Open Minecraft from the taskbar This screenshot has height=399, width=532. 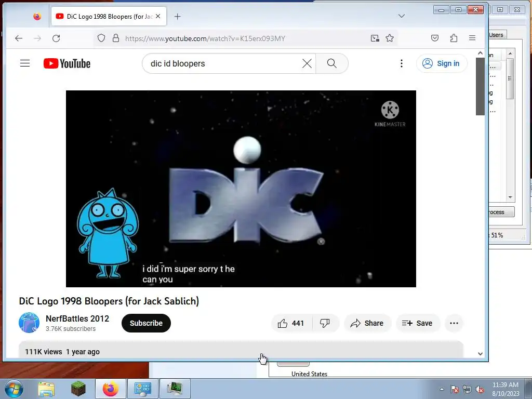coord(78,389)
